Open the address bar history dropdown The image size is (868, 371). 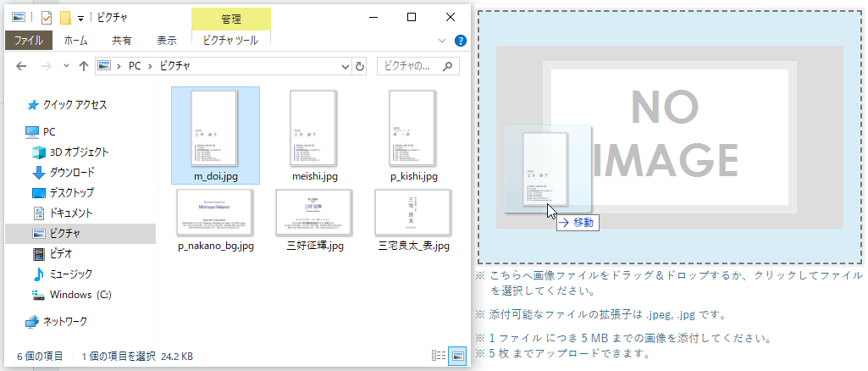tap(346, 66)
